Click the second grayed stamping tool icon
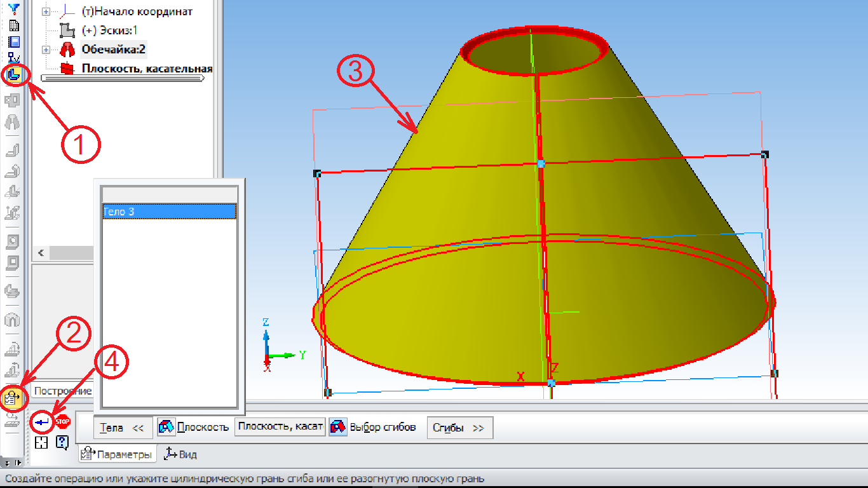Screen dimensions: 868x488 [12, 369]
